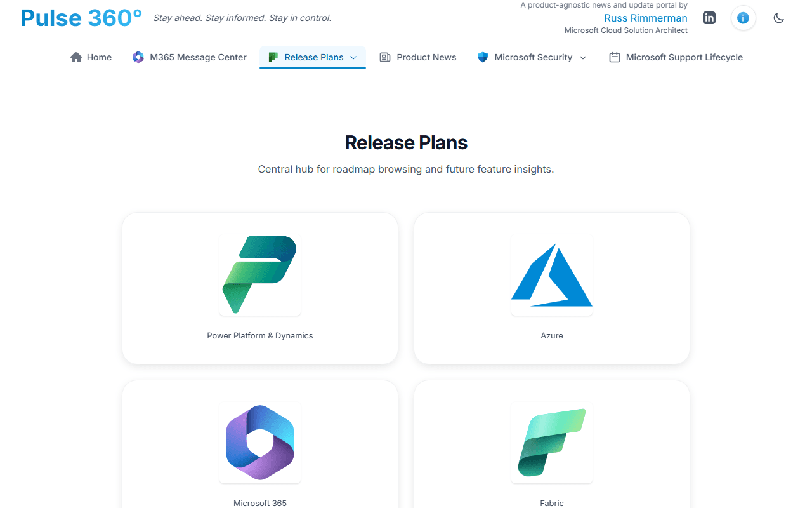Click the 'Central hub for roadmap browsing' subtitle
Image resolution: width=812 pixels, height=508 pixels.
click(x=406, y=169)
